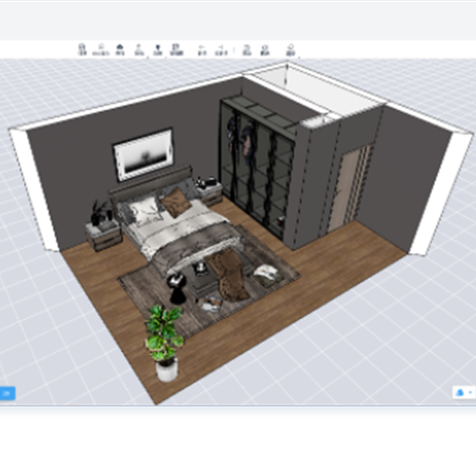Open the view mode dropdown at bottom right
Image resolution: width=476 pixels, height=476 pixels.
pos(464,392)
